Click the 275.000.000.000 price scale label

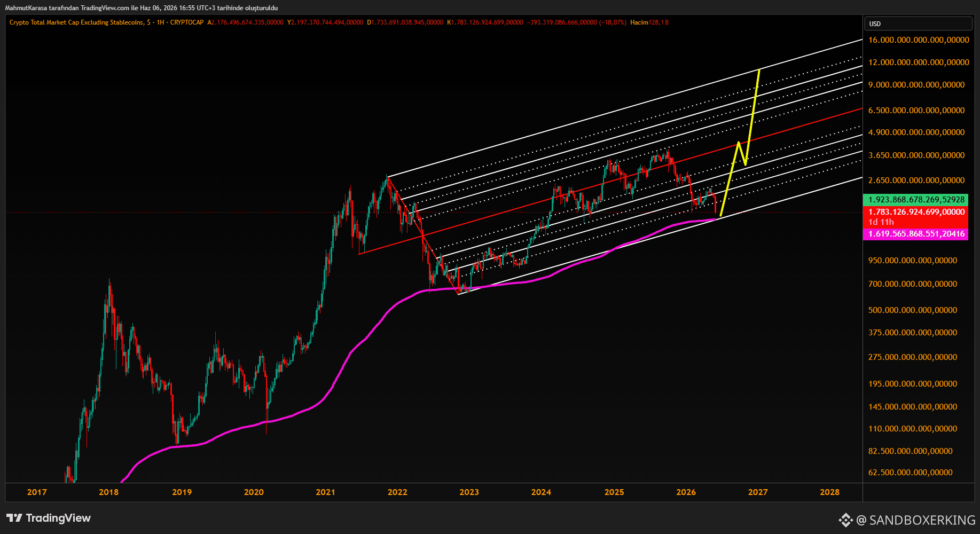pyautogui.click(x=913, y=357)
